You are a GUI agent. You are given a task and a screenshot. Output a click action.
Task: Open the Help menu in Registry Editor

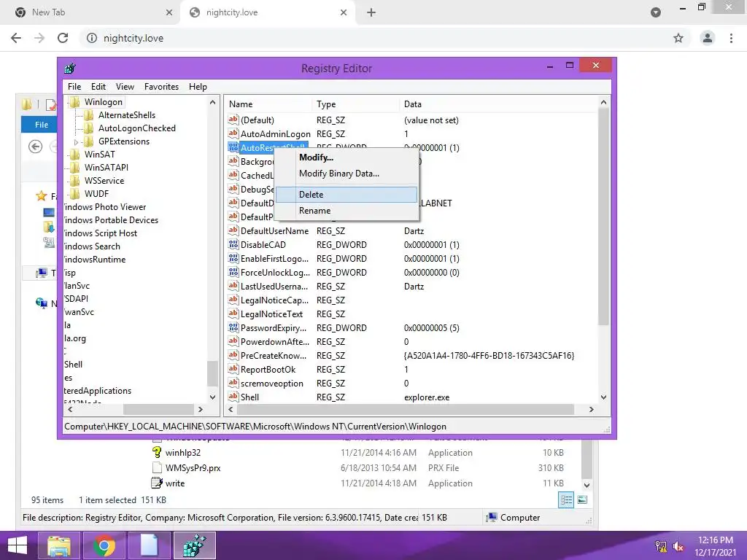click(x=198, y=87)
